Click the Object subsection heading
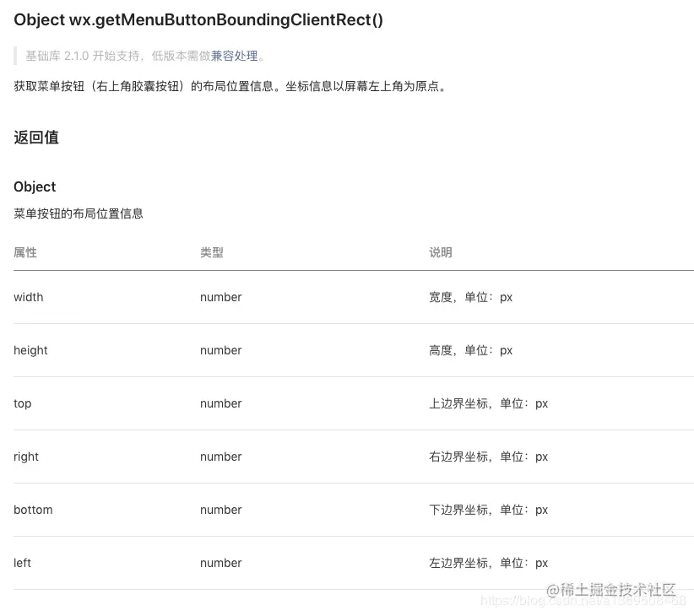This screenshot has width=694, height=616. (x=34, y=186)
